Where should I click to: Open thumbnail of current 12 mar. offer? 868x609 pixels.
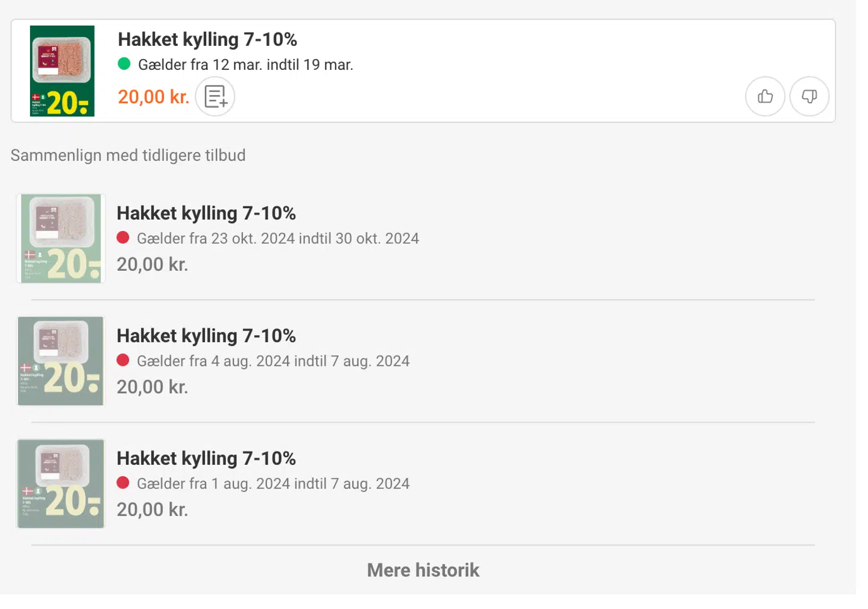pyautogui.click(x=62, y=71)
